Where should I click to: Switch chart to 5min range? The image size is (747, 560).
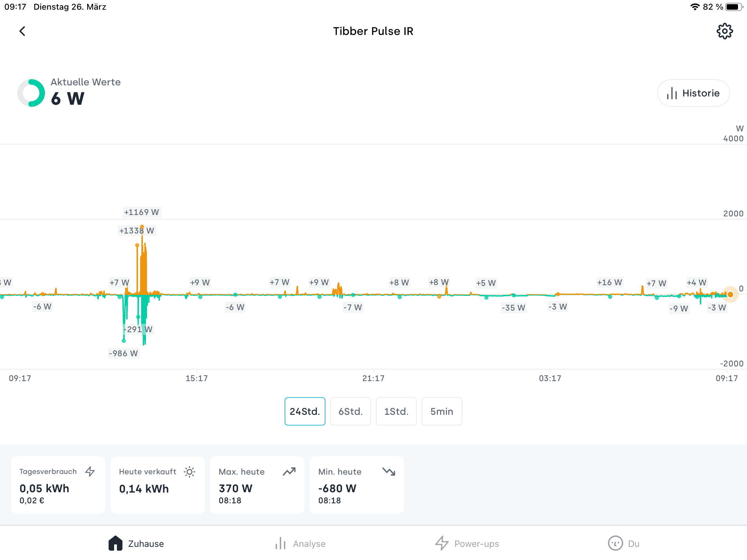(442, 411)
